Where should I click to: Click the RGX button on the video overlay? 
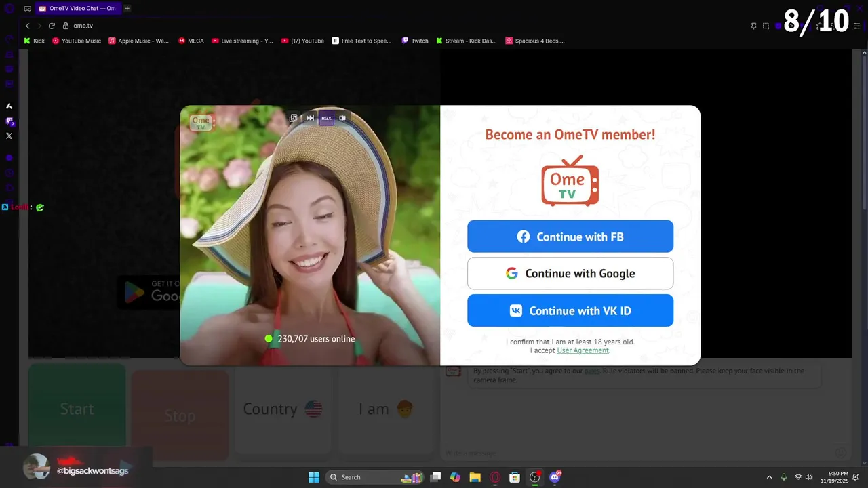point(326,118)
